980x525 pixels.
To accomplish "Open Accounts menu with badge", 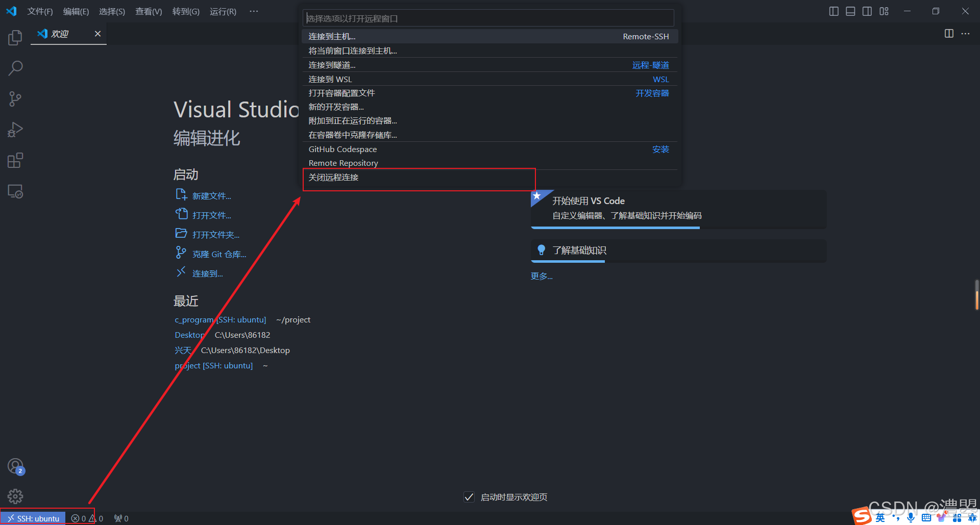I will [15, 466].
